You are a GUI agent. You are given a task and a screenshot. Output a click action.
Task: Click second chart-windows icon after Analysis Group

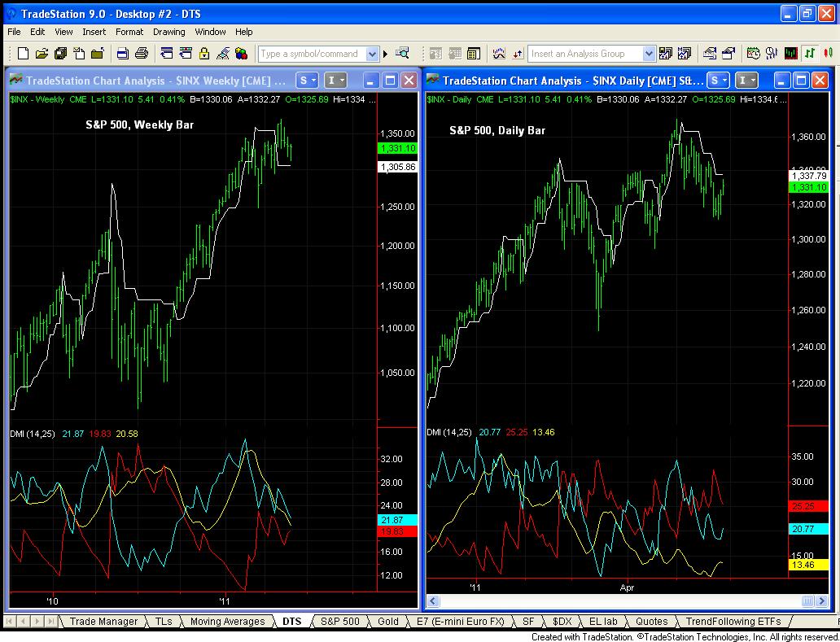[x=685, y=53]
